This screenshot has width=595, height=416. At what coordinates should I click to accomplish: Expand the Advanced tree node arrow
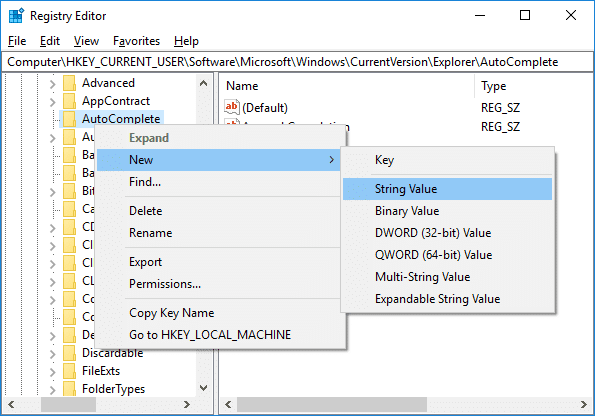click(52, 84)
